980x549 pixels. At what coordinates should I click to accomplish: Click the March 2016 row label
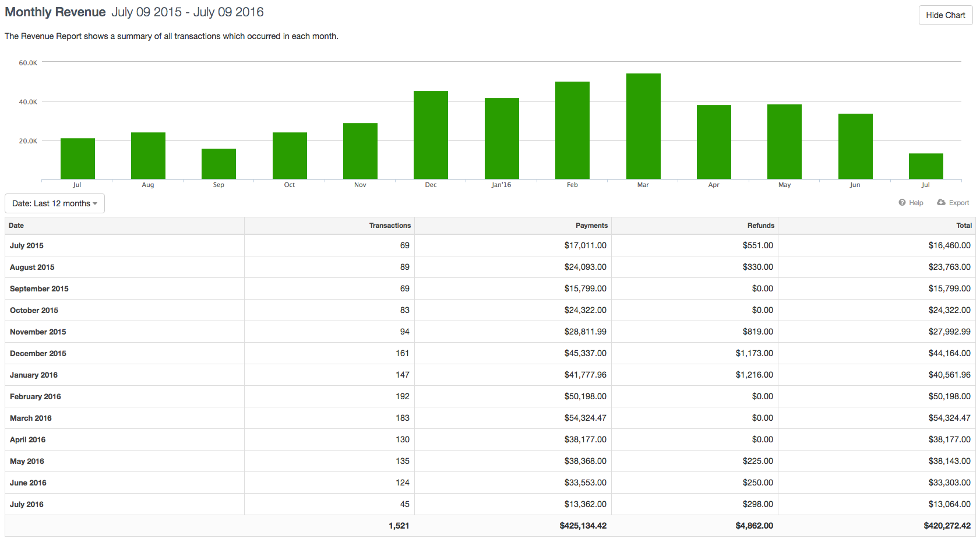pos(31,418)
